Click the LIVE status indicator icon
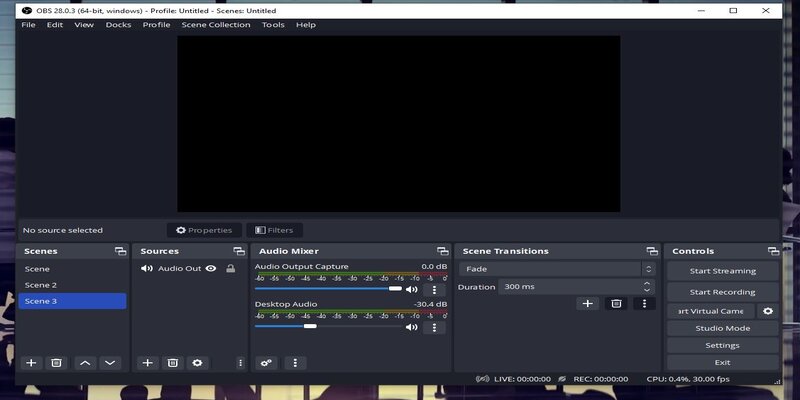Viewport: 800px width, 400px height. click(x=482, y=379)
